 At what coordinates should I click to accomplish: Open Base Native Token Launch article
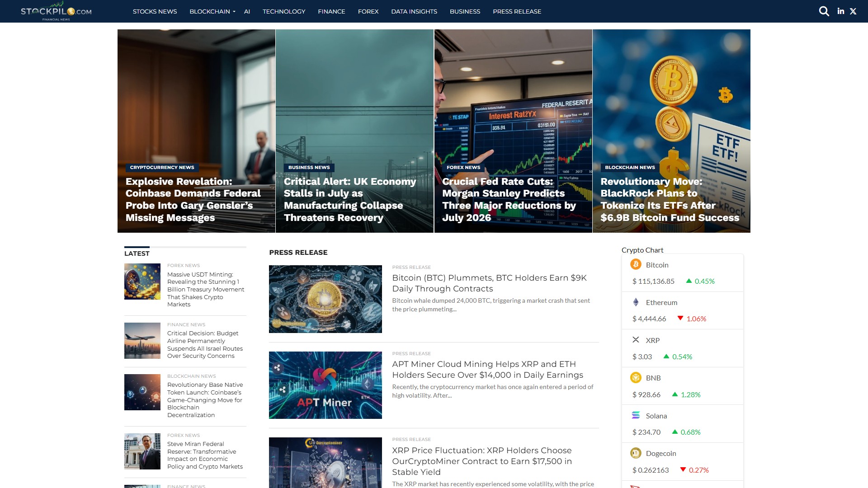point(205,400)
